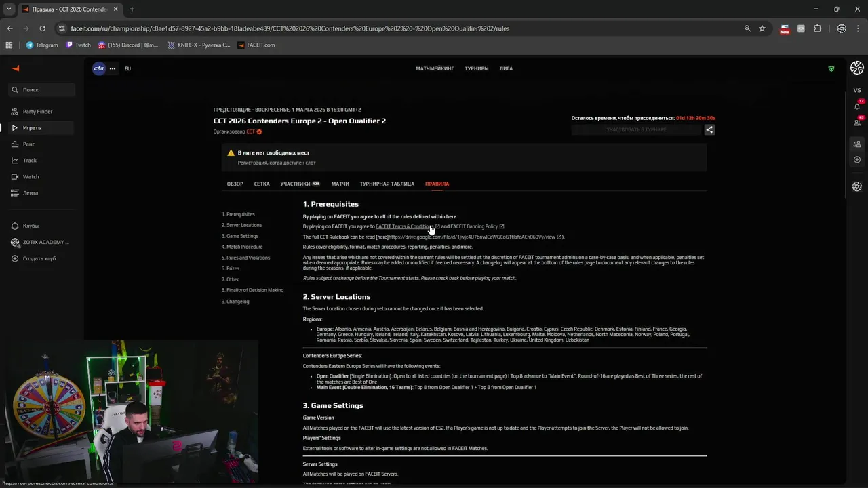Jump to 8. Finality of Decision Making

(x=252, y=290)
